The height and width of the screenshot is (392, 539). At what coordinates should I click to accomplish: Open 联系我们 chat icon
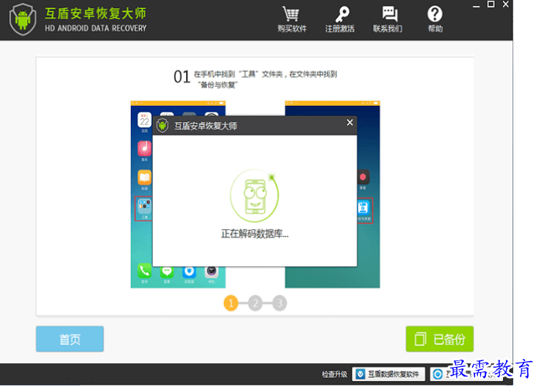[388, 19]
